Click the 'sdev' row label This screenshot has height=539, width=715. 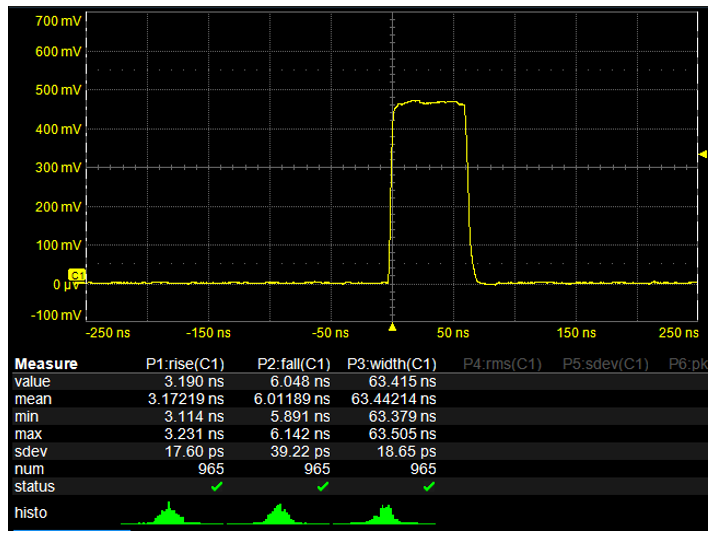[x=31, y=451]
